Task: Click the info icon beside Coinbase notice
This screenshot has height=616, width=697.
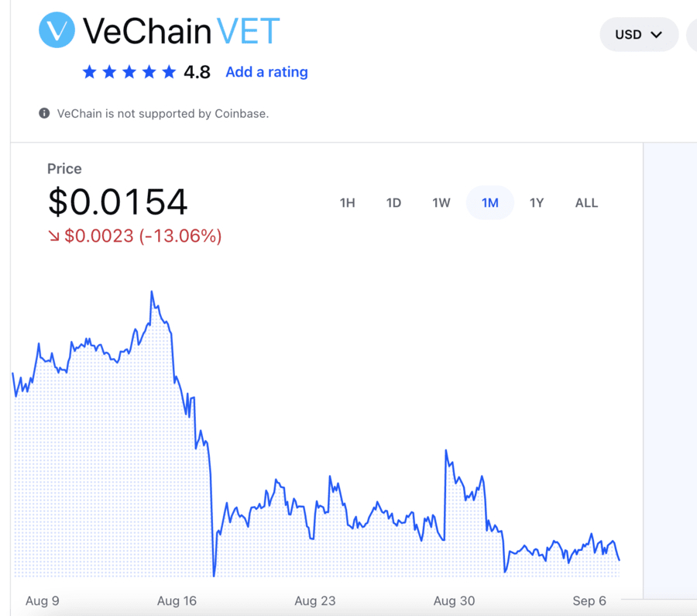Action: coord(44,113)
